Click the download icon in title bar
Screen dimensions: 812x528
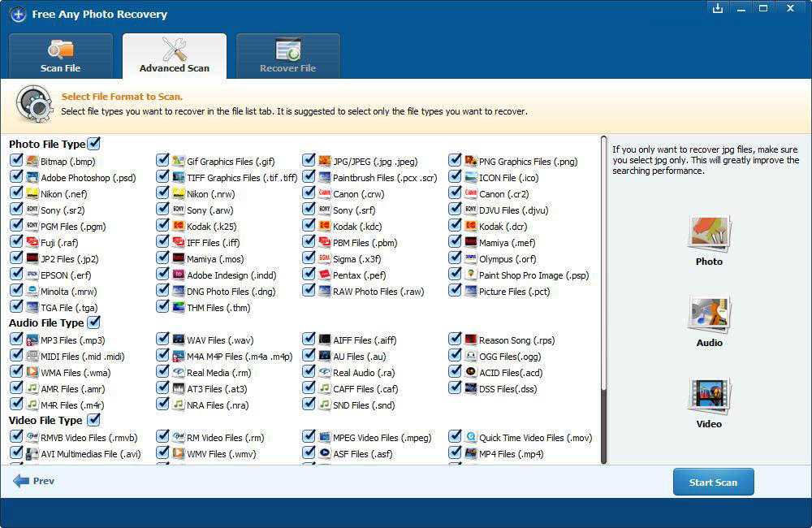pyautogui.click(x=717, y=8)
